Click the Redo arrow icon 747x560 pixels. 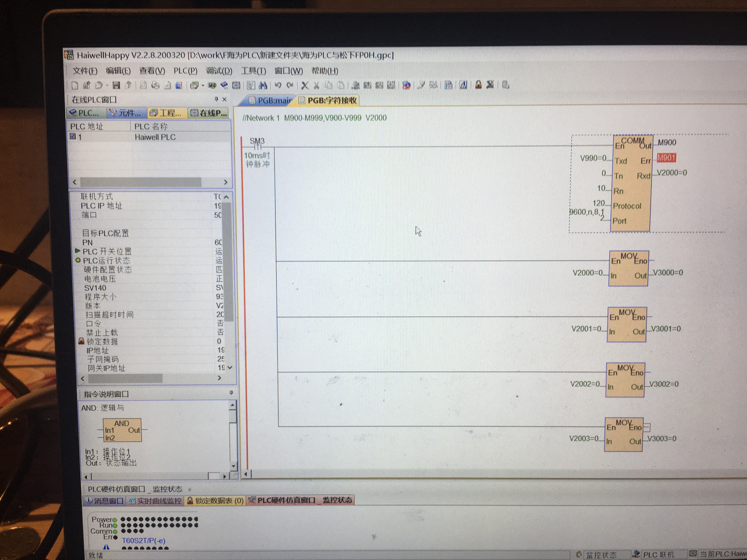click(290, 85)
